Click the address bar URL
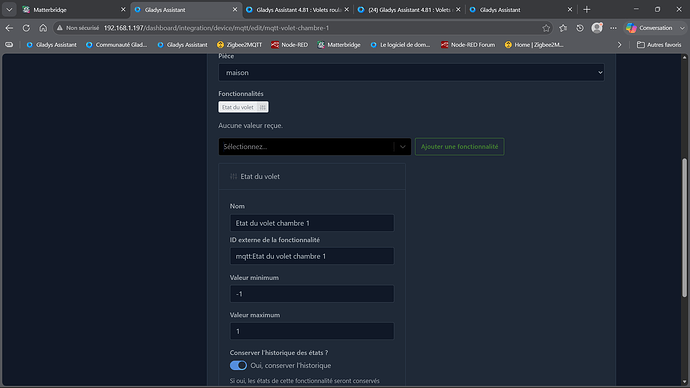Image resolution: width=690 pixels, height=388 pixels. tap(216, 28)
